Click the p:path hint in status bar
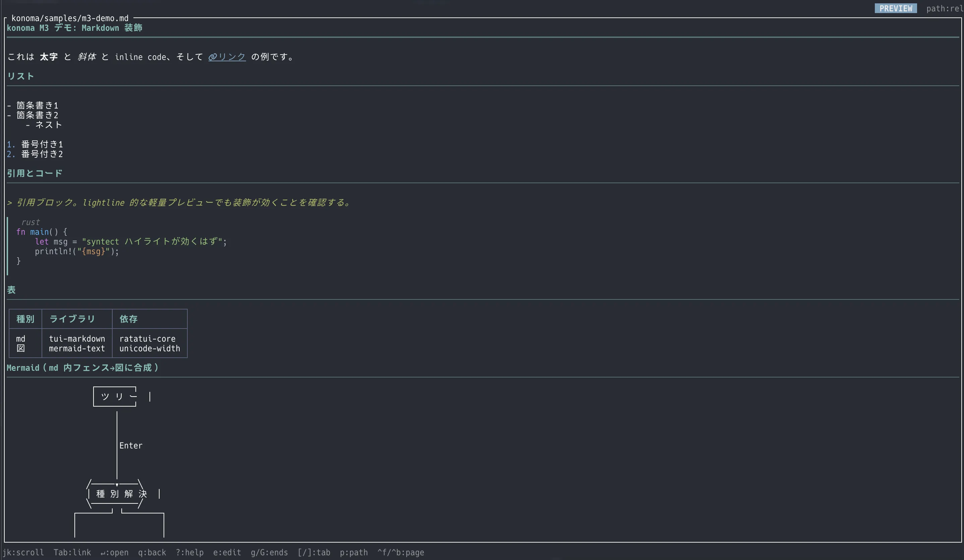This screenshot has height=560, width=964. pos(354,552)
